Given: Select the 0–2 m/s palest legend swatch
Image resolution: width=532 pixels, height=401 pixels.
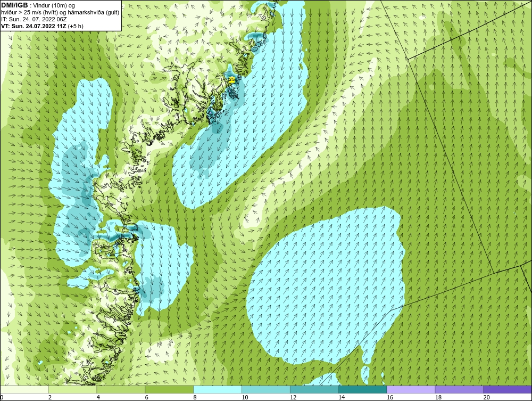Looking at the screenshot, I should (24, 389).
